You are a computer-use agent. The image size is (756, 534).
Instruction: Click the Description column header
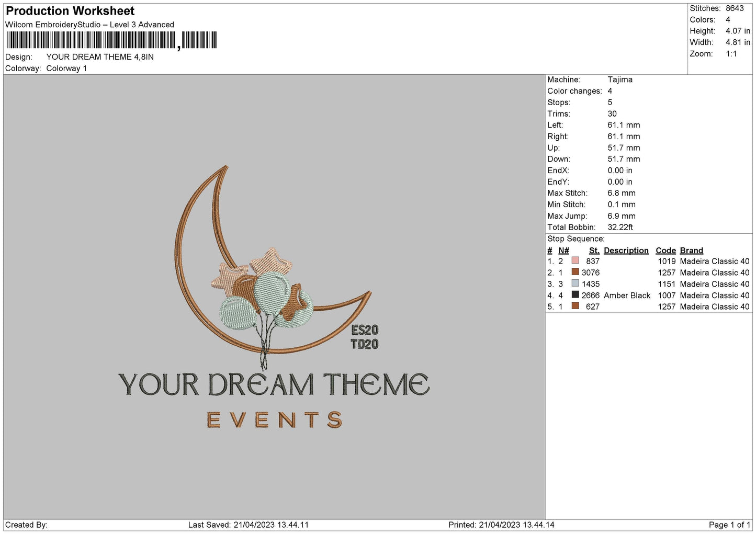pos(626,251)
